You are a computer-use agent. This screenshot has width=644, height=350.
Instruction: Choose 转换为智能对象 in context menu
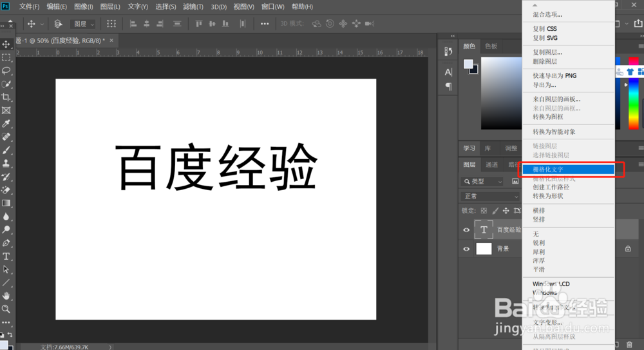pos(569,131)
